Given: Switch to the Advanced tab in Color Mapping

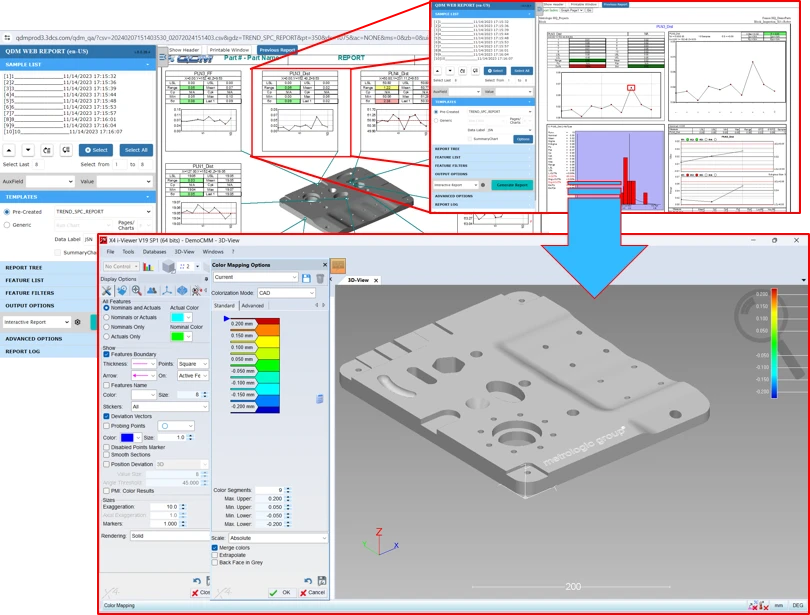Looking at the screenshot, I should tap(253, 306).
